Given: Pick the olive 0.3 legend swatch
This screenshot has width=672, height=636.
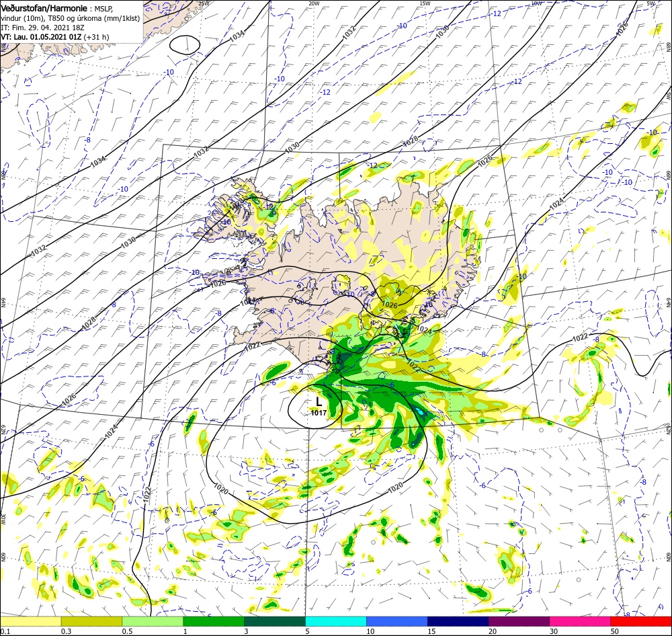Looking at the screenshot, I should pos(91,621).
